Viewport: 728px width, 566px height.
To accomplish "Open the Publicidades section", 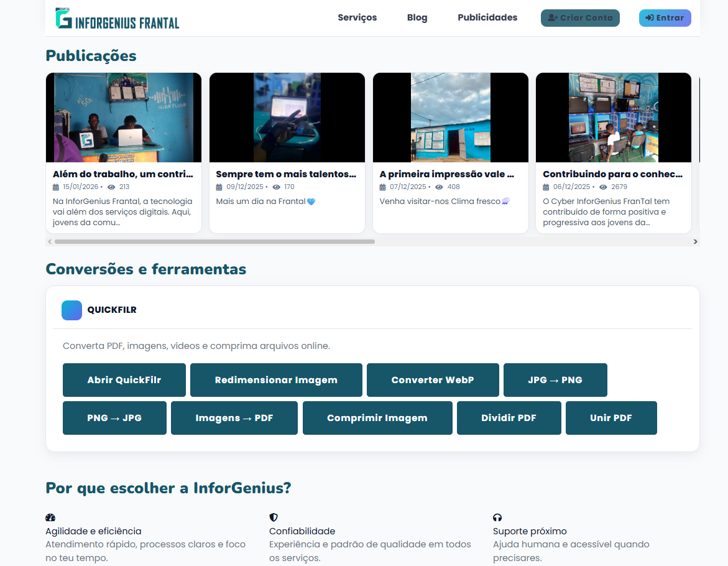I will pos(487,17).
